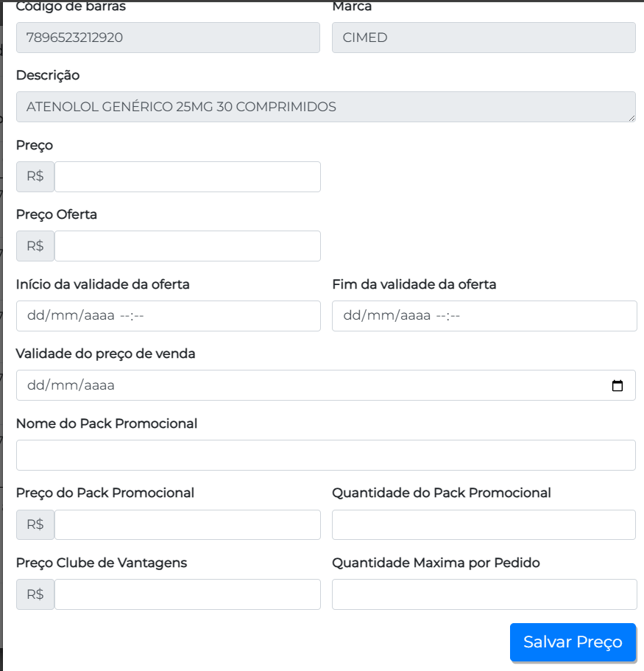
Task: Click the Preço do Pack Promocional input
Action: 188,524
